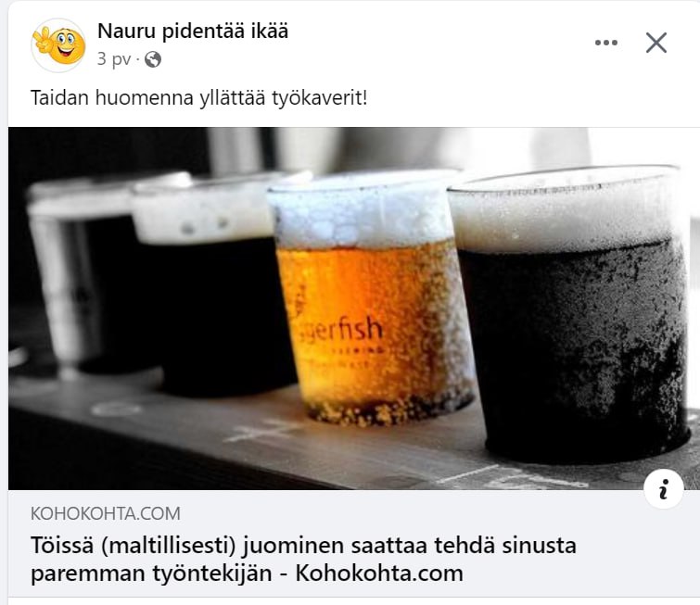Click the globe public audience icon
The width and height of the screenshot is (700, 605).
pos(153,59)
